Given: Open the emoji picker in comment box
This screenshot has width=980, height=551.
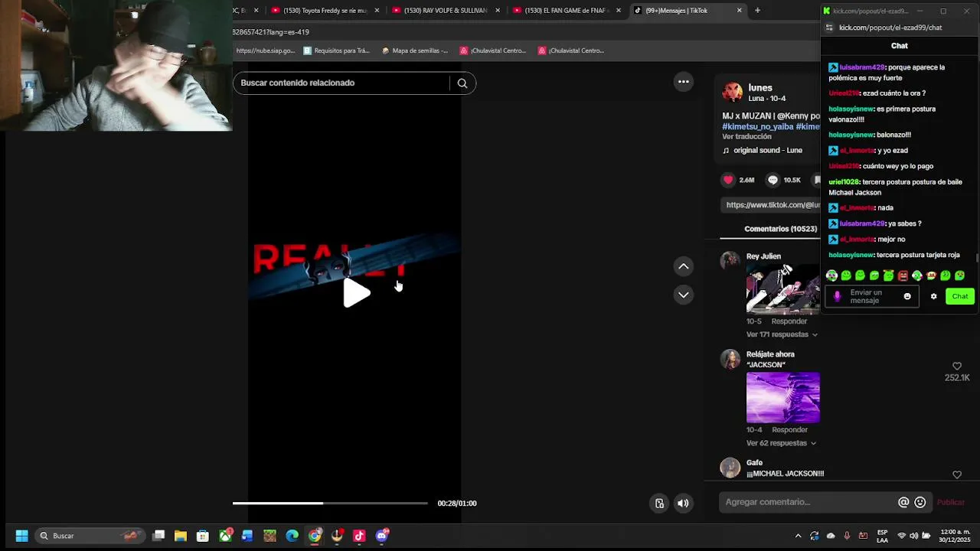Looking at the screenshot, I should [x=920, y=502].
